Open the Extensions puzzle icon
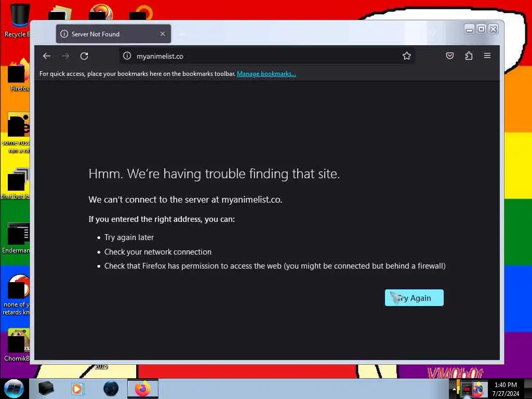The image size is (532, 399). (x=469, y=56)
